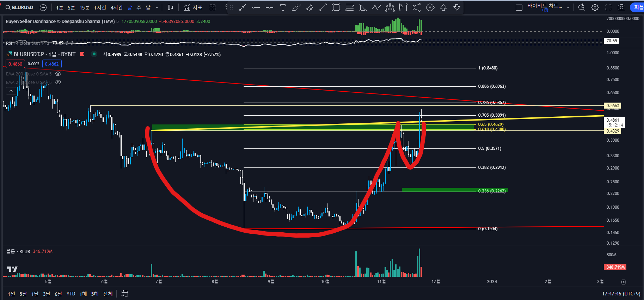Select the arrow up marker tool
Screen dimensions: 644x300
(x=443, y=7)
